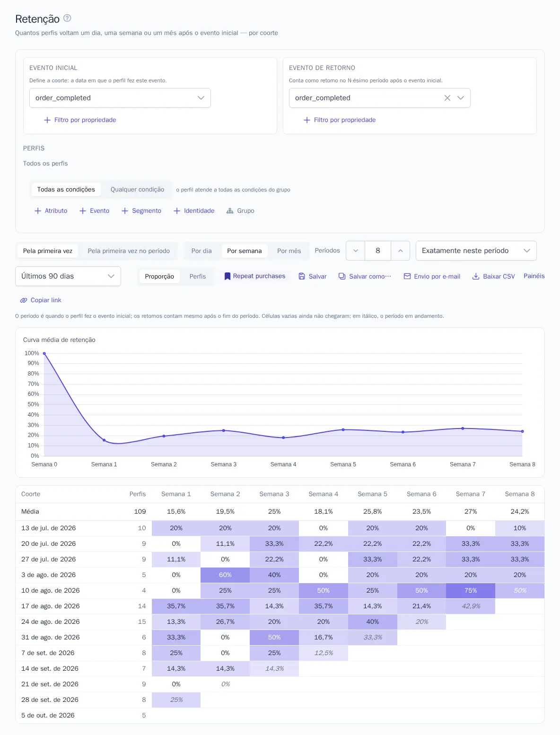Click plus icon in Evento inicial property filter
The width and height of the screenshot is (560, 735).
[47, 120]
